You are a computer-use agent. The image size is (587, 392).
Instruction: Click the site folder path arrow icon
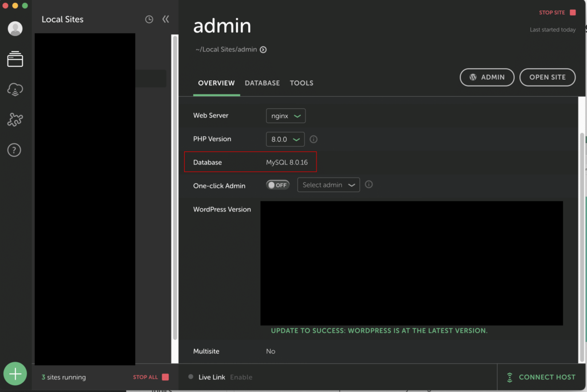[263, 50]
